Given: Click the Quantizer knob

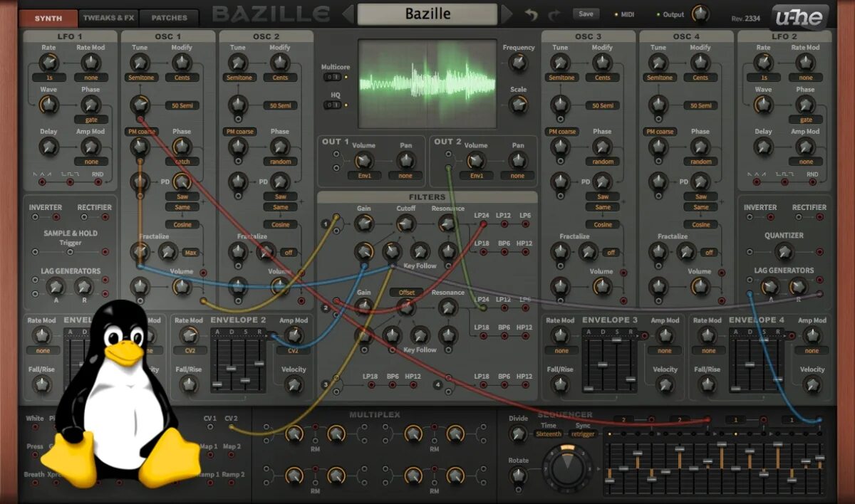Looking at the screenshot, I should 784,251.
